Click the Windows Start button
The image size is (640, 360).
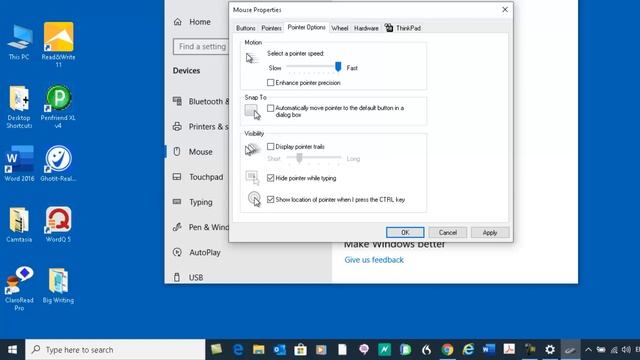(12, 350)
